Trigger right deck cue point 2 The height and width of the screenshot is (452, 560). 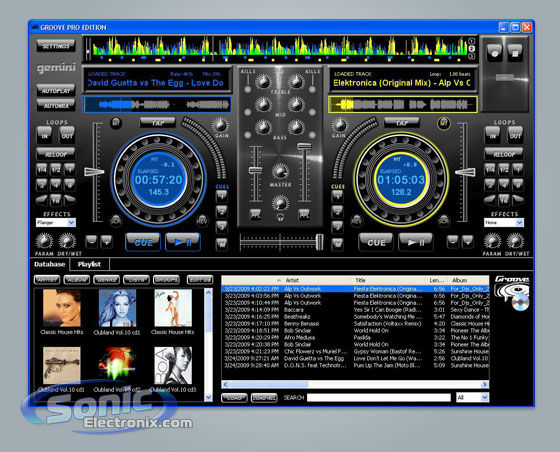pos(337,211)
